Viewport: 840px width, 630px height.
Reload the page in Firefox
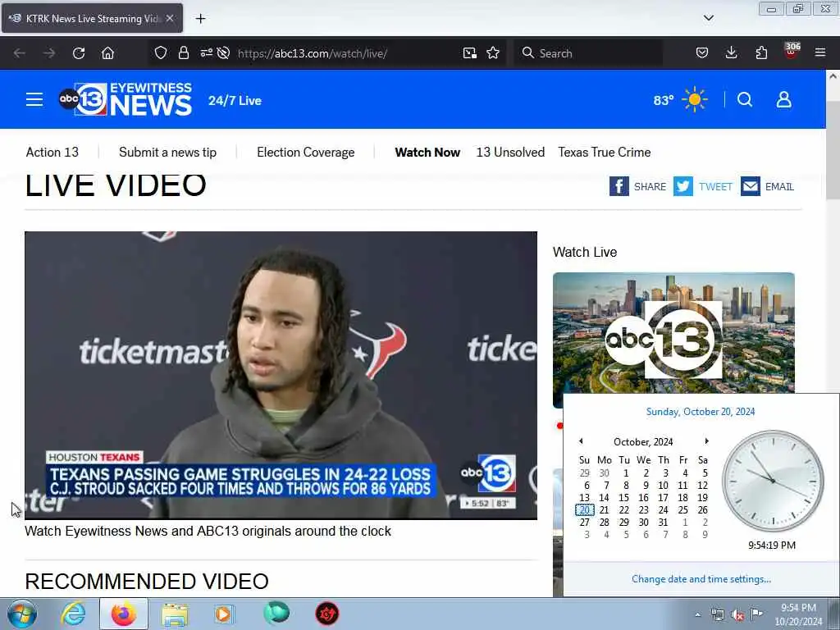point(79,53)
